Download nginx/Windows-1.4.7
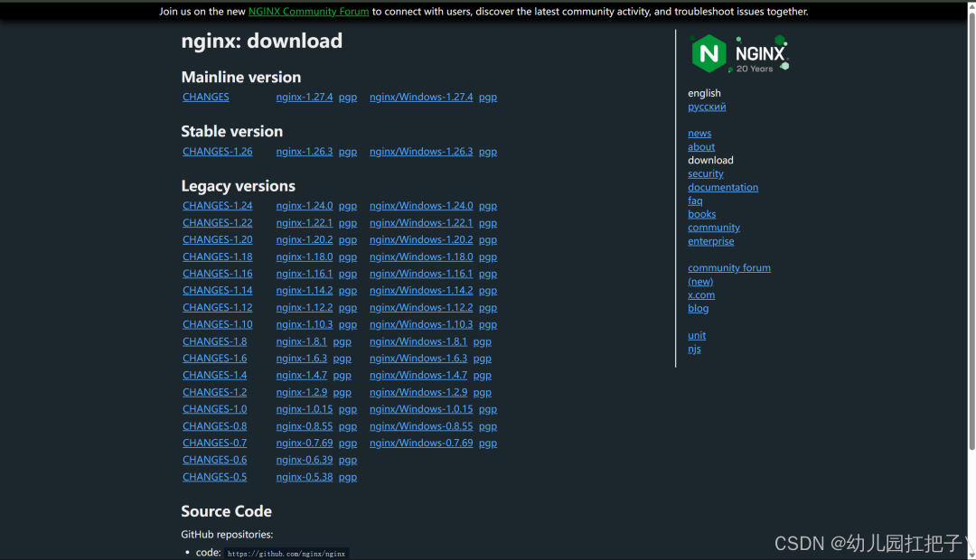Image resolution: width=976 pixels, height=560 pixels. click(x=418, y=375)
